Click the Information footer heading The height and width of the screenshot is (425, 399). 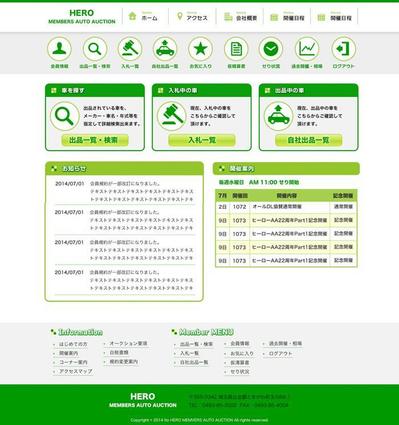(x=80, y=332)
